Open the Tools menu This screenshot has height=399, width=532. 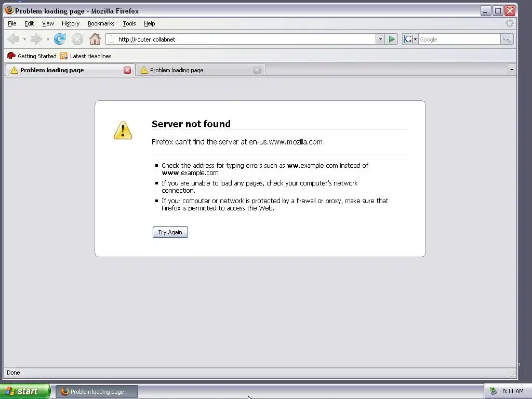coord(129,23)
